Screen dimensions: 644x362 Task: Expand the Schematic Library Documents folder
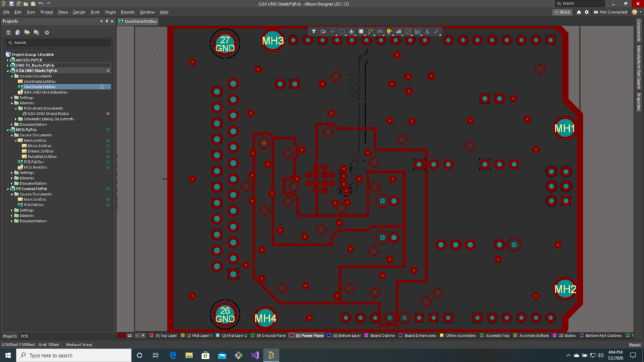click(17, 119)
